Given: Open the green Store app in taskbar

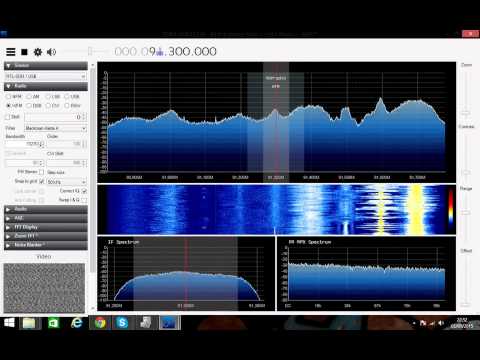Looking at the screenshot, I should [53, 323].
